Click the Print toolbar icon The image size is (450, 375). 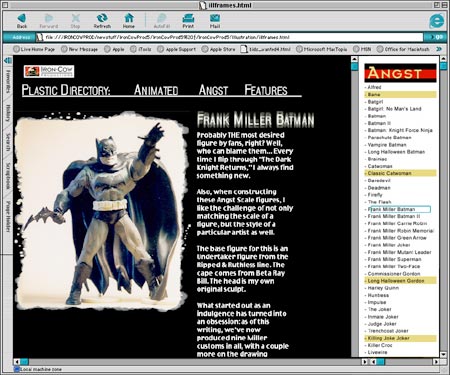point(188,18)
